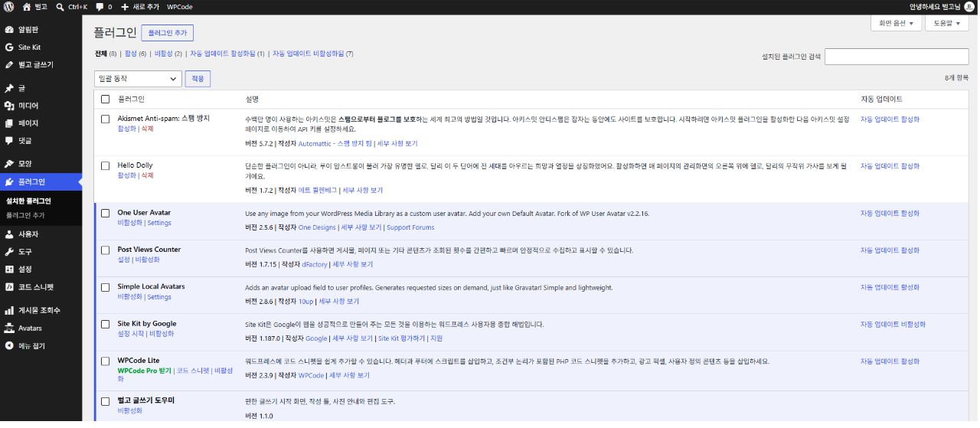Screen dimensions: 980x428
Task: Filter by 자동 업데이트 활성화됨 (1)
Action: 227,54
